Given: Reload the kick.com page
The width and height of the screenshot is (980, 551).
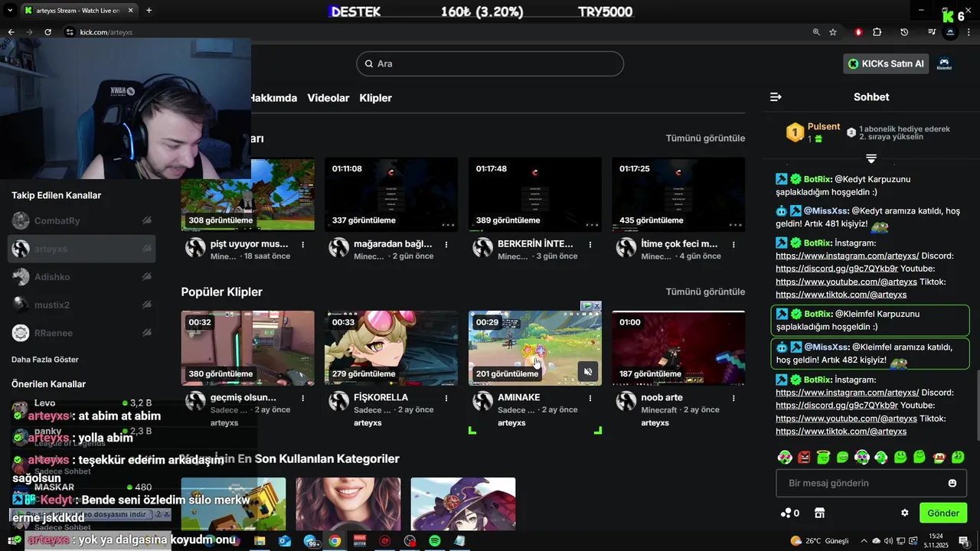Looking at the screenshot, I should [47, 32].
